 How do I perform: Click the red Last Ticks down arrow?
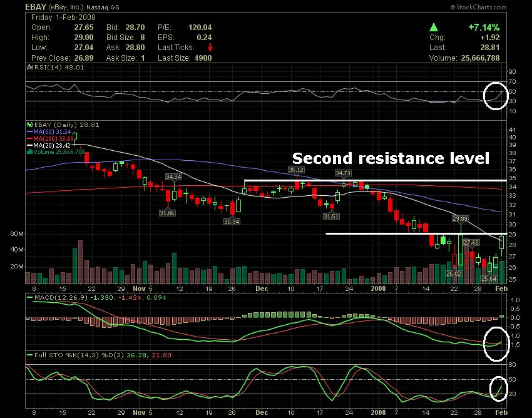pyautogui.click(x=210, y=47)
